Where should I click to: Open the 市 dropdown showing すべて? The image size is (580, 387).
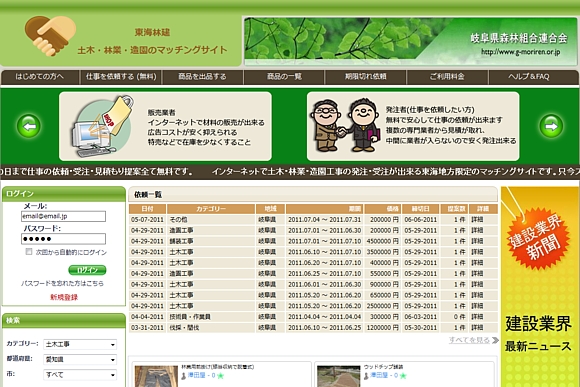click(80, 375)
